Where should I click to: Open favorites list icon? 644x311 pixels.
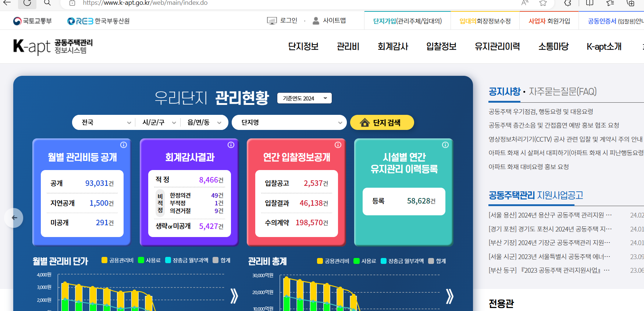pyautogui.click(x=610, y=3)
